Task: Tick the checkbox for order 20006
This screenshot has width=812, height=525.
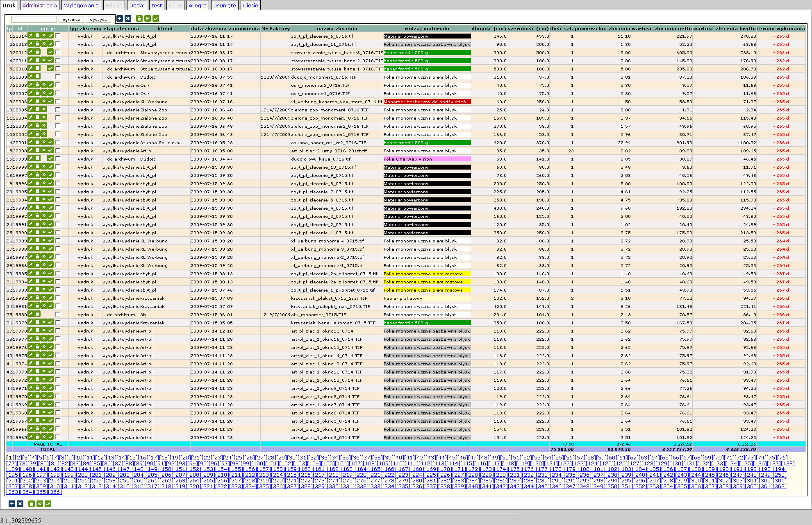Action: [x=58, y=101]
